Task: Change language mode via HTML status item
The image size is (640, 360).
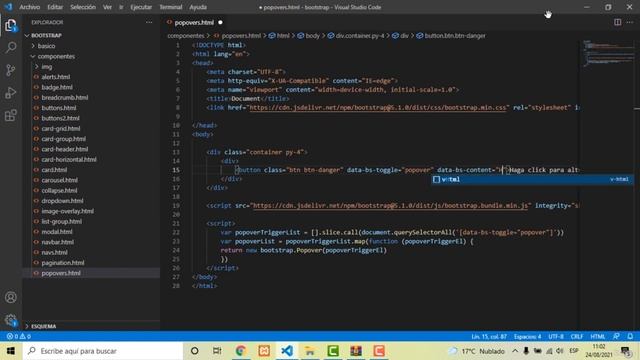Action: (598, 336)
